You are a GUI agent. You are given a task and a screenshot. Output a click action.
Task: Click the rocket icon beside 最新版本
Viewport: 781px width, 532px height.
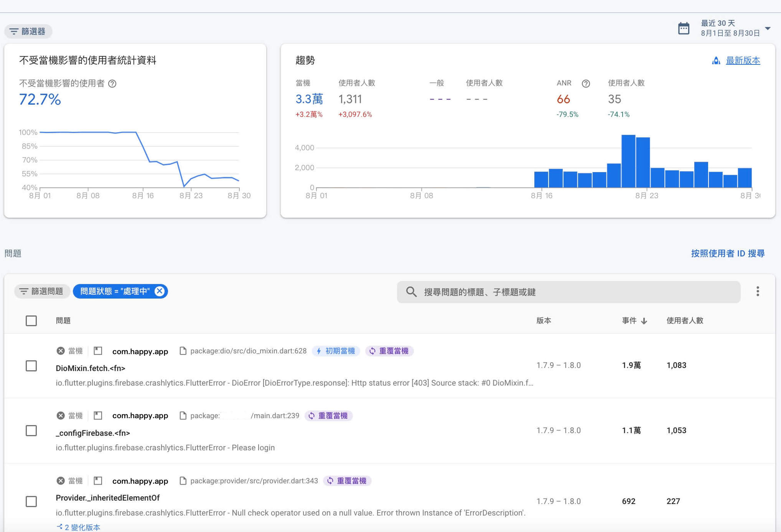[716, 61]
